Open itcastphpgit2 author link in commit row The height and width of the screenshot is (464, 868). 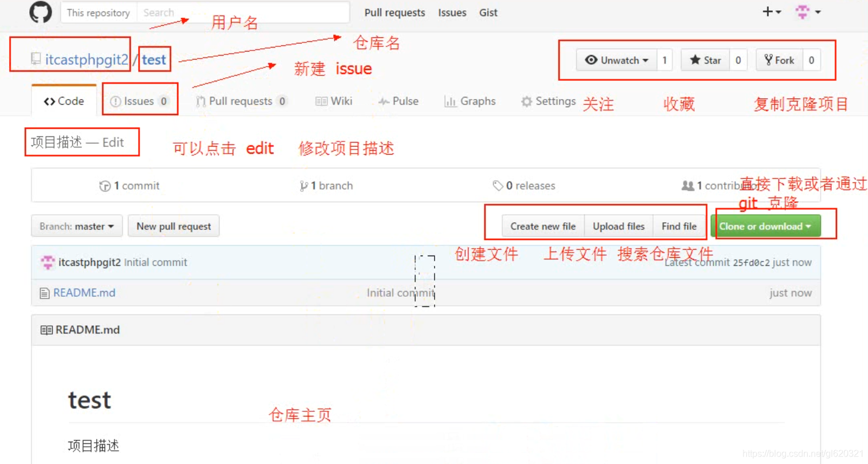pos(89,262)
